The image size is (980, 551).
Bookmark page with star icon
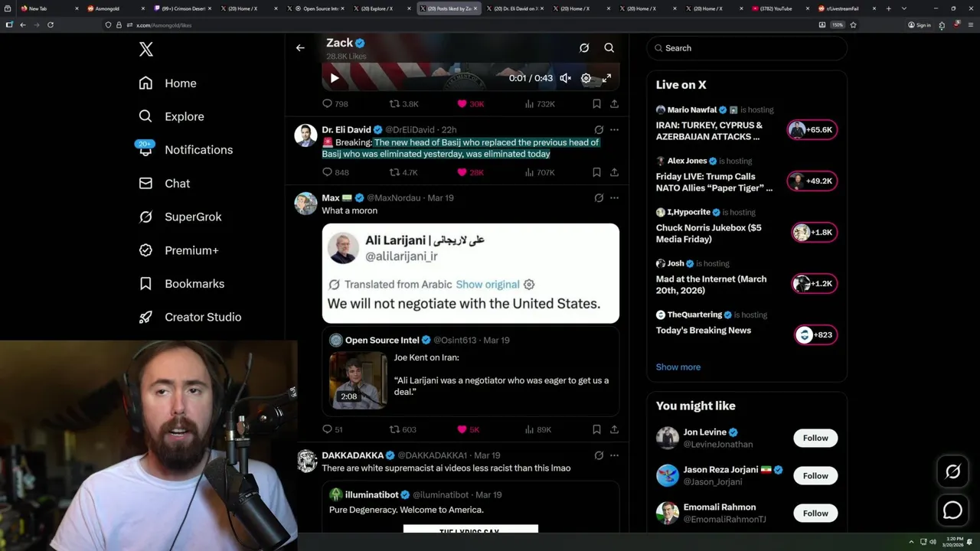point(853,24)
